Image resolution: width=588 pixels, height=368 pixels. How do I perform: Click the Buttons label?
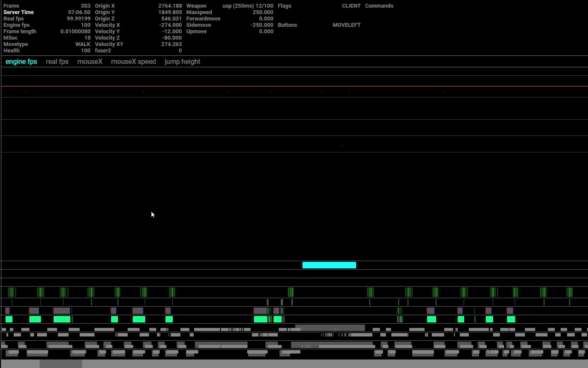287,25
